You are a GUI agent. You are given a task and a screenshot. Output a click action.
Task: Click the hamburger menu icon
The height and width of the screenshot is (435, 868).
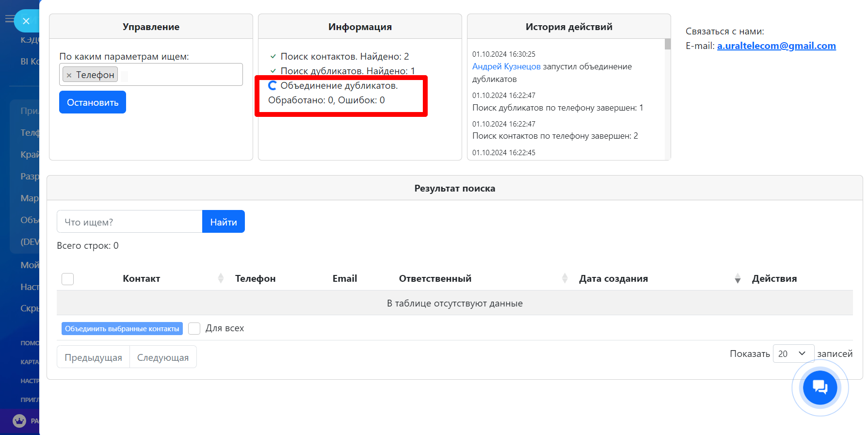(x=9, y=19)
